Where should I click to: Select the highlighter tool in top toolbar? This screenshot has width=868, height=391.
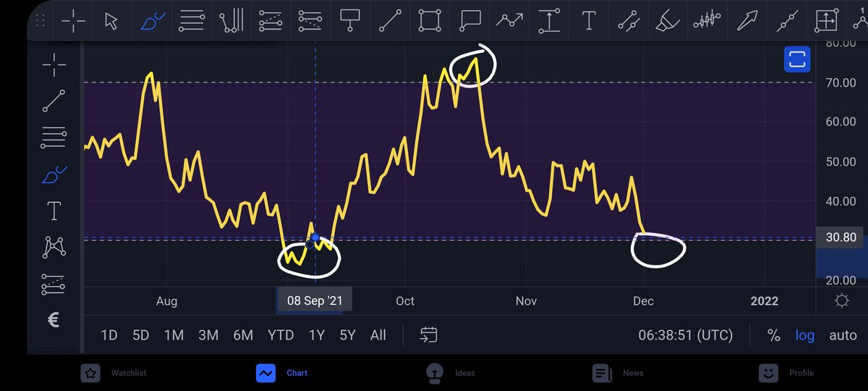(667, 20)
